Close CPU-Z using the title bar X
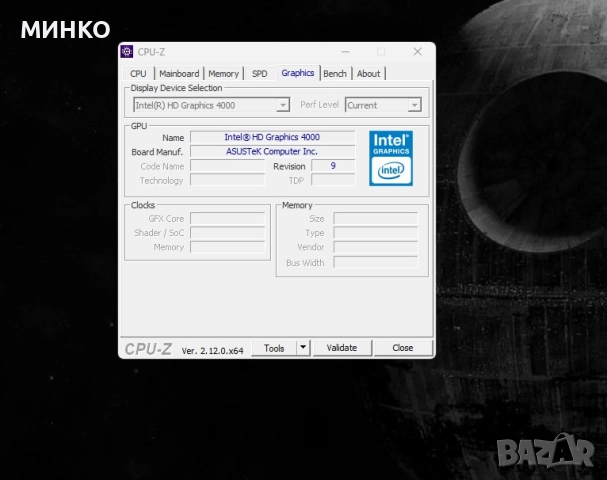Image resolution: width=607 pixels, height=480 pixels. click(417, 52)
